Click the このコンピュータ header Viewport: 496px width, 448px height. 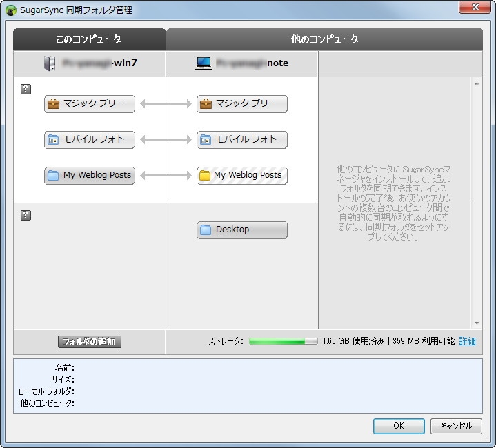click(x=89, y=39)
